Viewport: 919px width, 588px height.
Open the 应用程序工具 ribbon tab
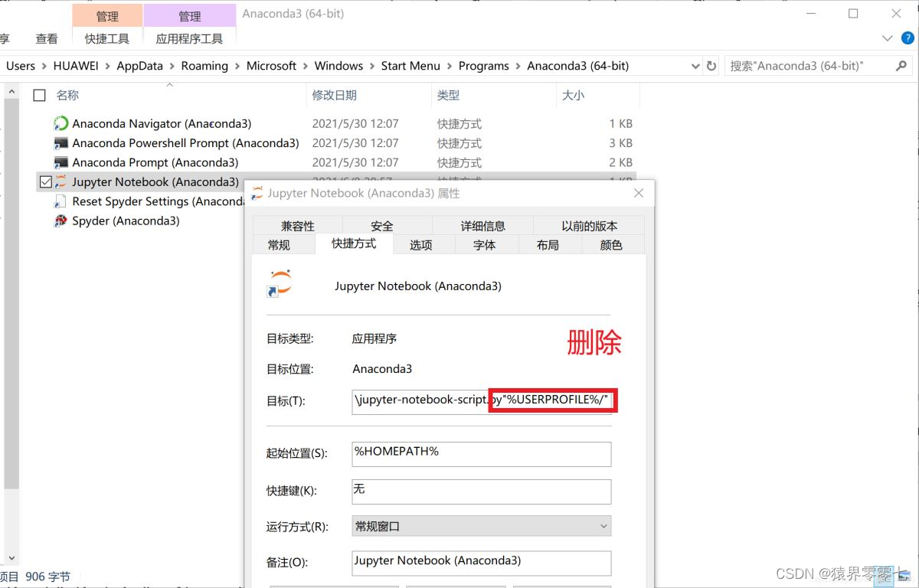[189, 38]
